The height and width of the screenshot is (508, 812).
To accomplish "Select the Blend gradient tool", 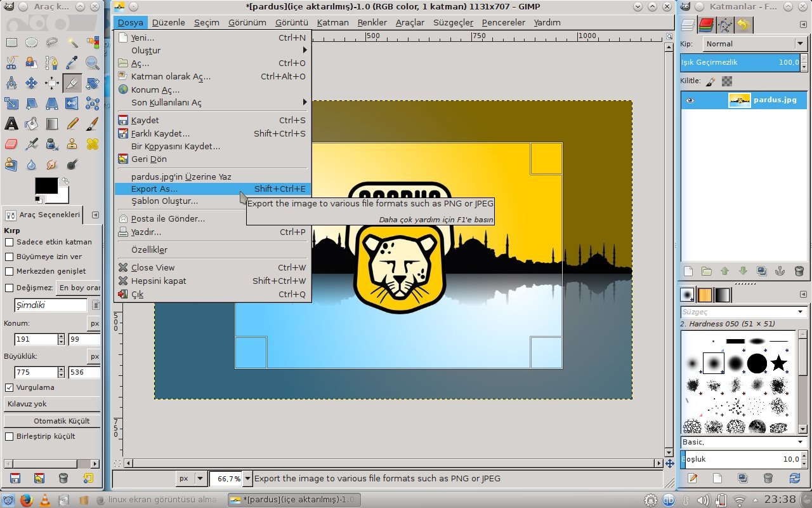I will click(52, 124).
